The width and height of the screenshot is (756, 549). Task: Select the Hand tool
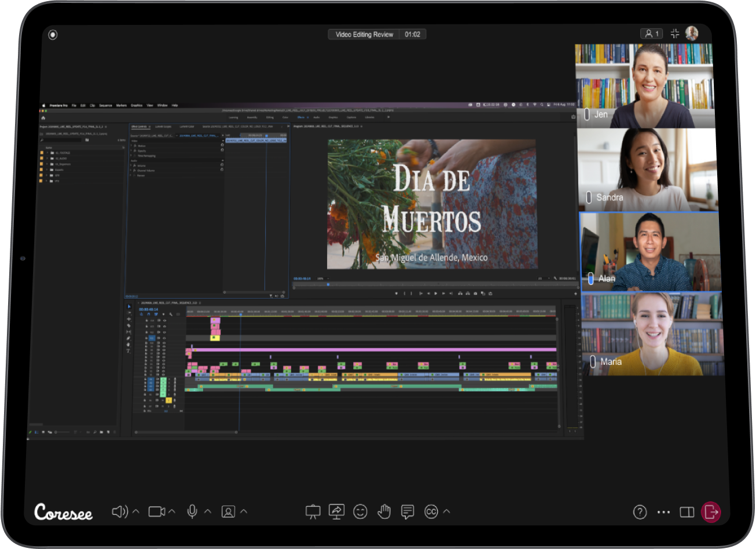[129, 345]
